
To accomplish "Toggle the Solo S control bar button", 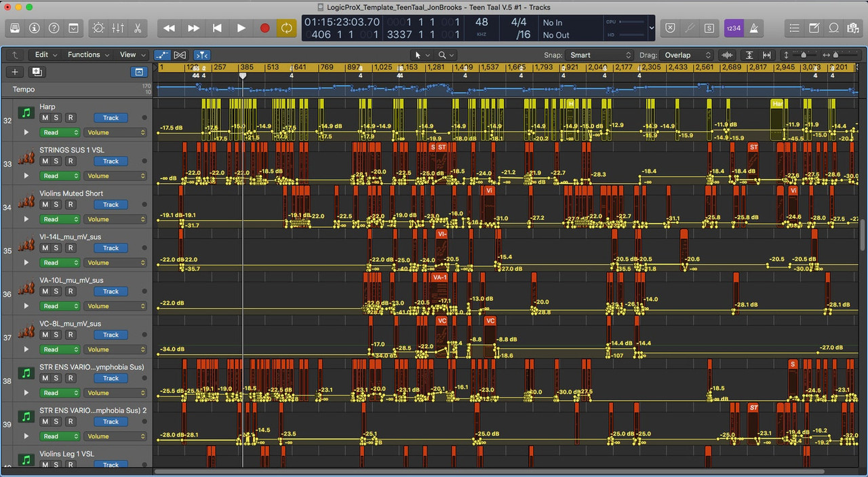I will coord(709,28).
